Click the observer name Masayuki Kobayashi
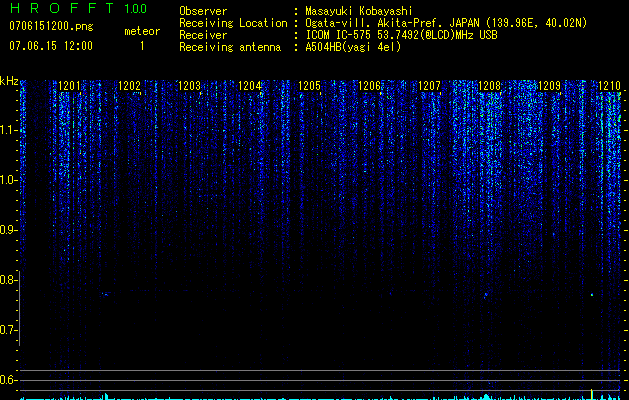 pyautogui.click(x=359, y=11)
